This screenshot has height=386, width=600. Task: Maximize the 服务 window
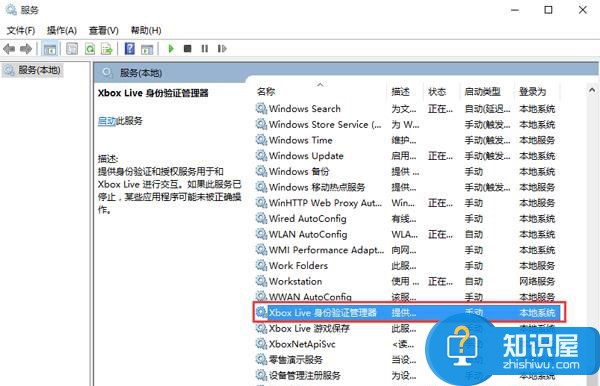[x=548, y=10]
